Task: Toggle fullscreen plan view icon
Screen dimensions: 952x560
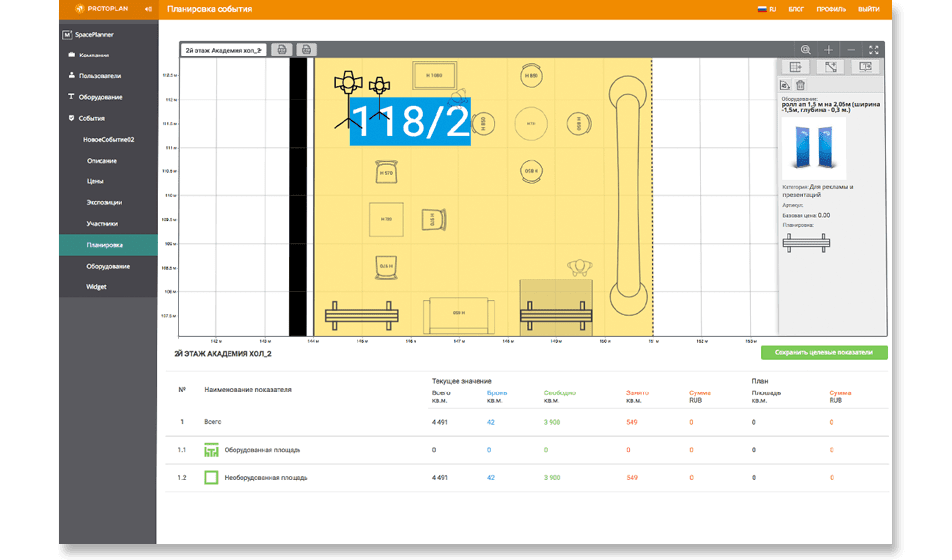Action: coord(873,50)
